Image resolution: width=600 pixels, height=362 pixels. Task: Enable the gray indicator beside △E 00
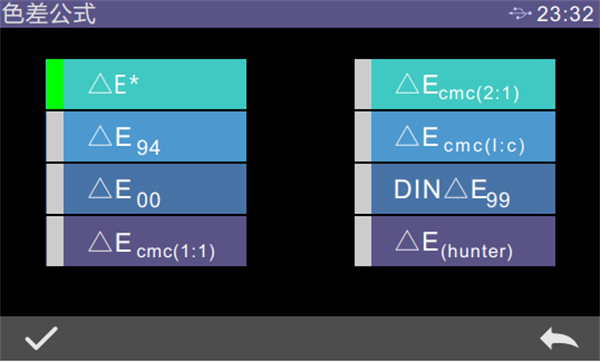click(x=55, y=189)
